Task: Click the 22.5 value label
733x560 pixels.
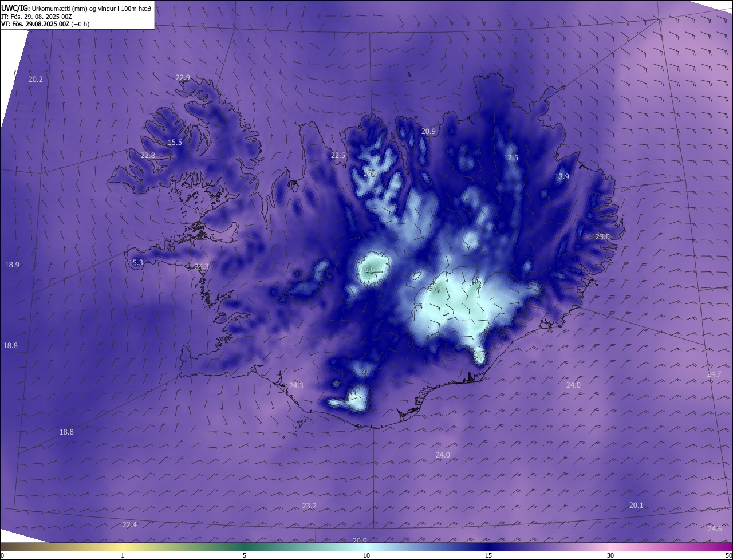Action: click(x=338, y=155)
